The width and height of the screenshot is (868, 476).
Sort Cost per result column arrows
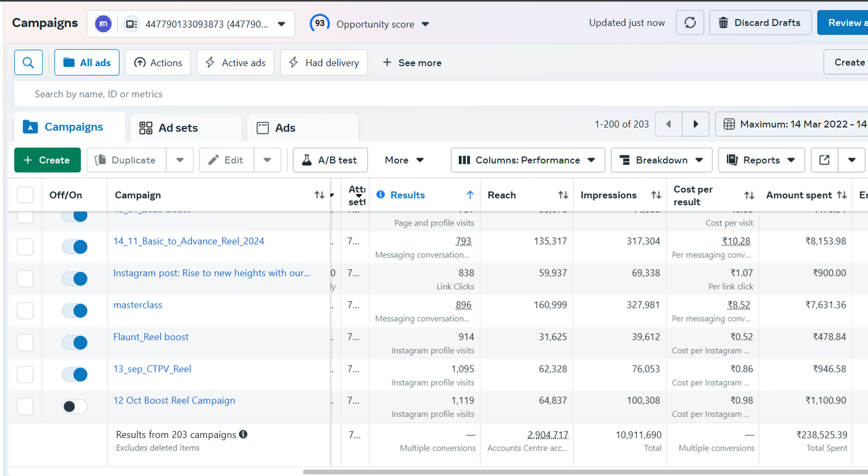pos(749,195)
